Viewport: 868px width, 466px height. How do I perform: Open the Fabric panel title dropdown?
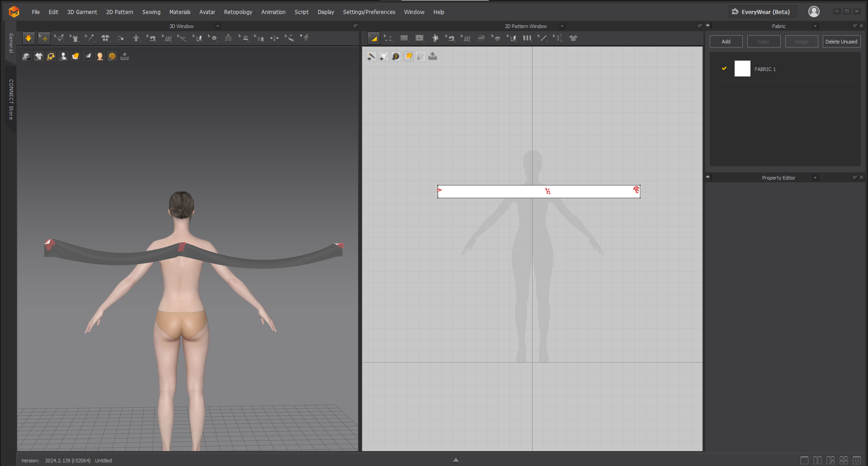(815, 26)
